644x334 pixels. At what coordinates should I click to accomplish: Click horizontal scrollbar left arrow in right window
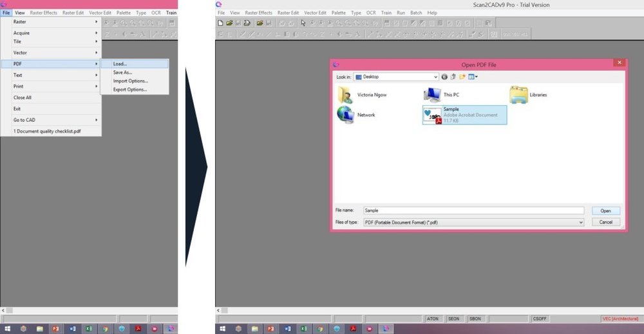pos(218,311)
